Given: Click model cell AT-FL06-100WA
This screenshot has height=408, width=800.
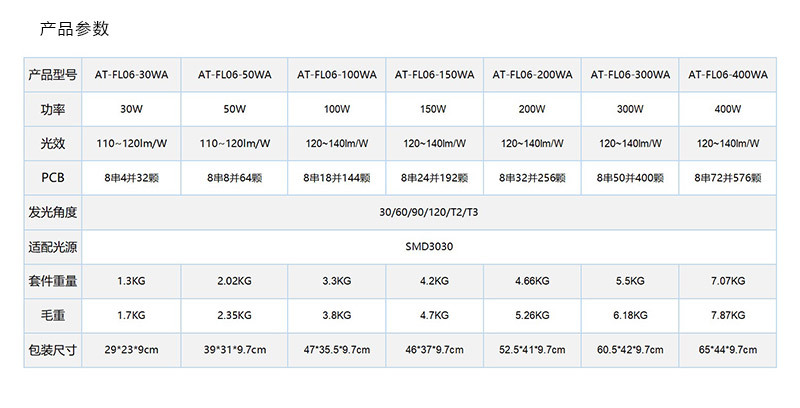Looking at the screenshot, I should pyautogui.click(x=337, y=75).
